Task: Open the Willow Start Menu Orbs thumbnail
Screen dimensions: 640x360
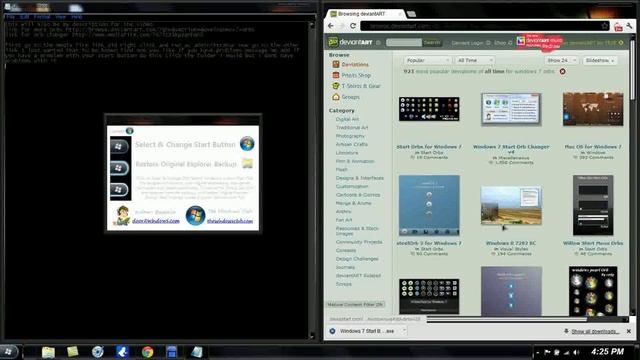Action: click(x=593, y=205)
